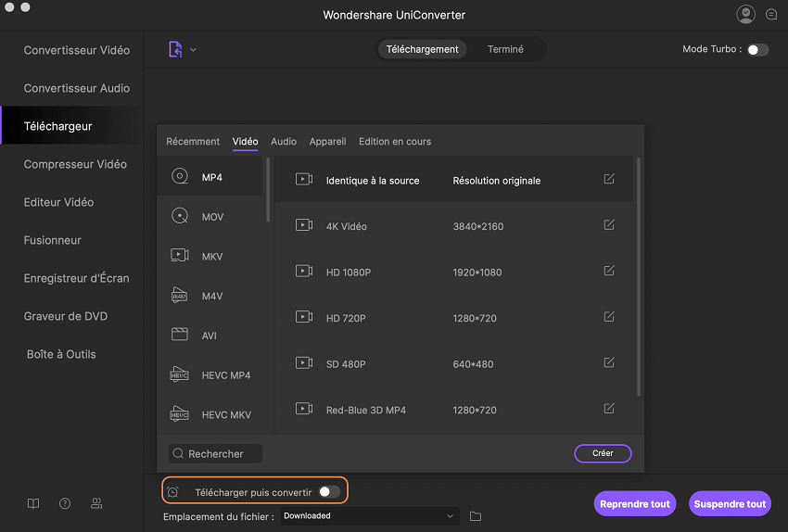The width and height of the screenshot is (788, 532).
Task: Switch to the Terminé tab
Action: tap(505, 50)
